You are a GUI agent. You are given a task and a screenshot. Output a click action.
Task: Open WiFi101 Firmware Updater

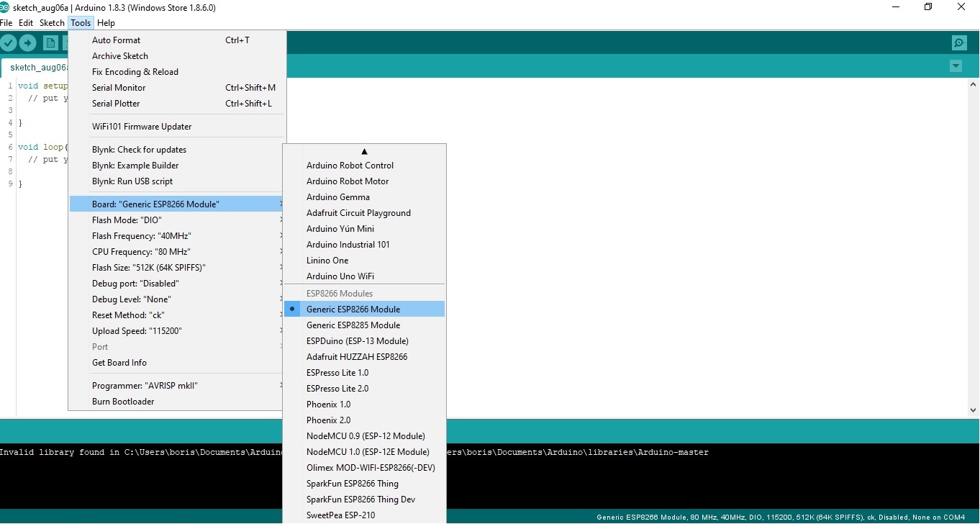click(177, 127)
